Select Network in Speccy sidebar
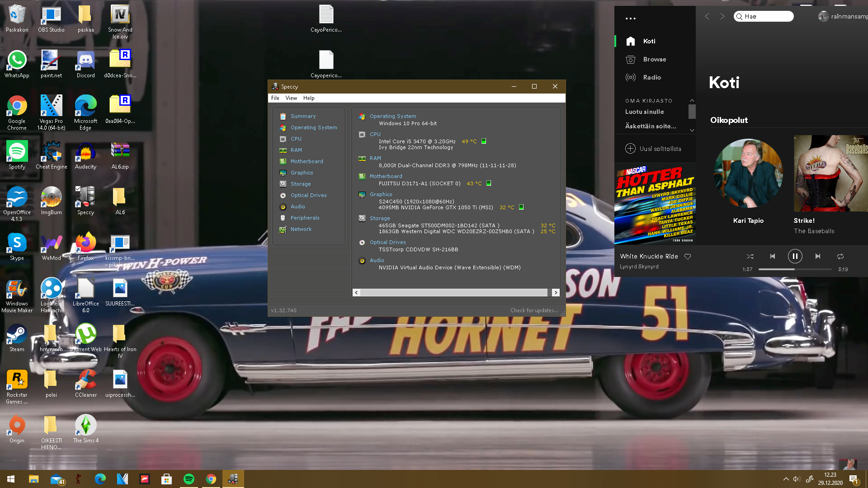Image resolution: width=868 pixels, height=488 pixels. click(x=301, y=229)
